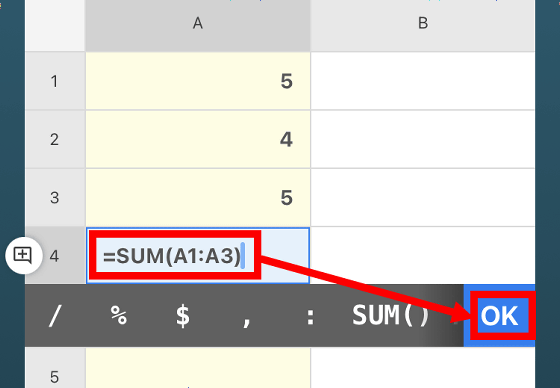Select cell A5 below the formula bar
Image resolution: width=560 pixels, height=388 pixels.
point(198,368)
